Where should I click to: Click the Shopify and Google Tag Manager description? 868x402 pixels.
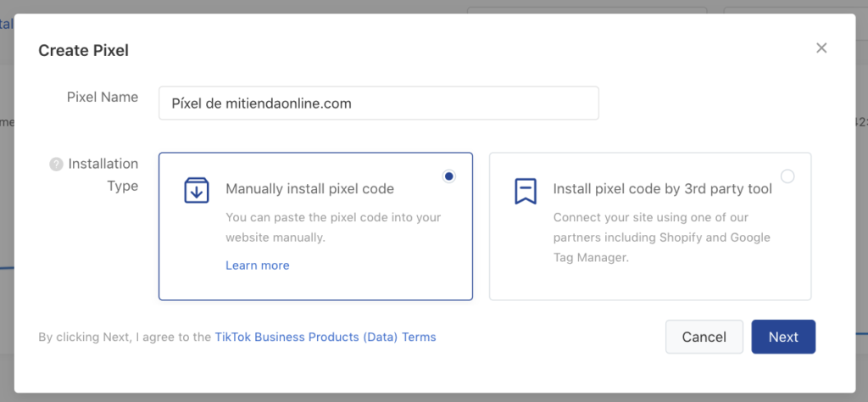661,237
